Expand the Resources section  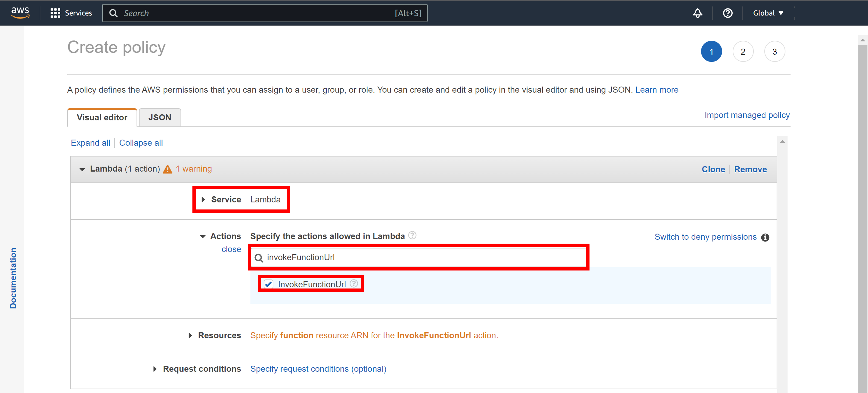(190, 335)
